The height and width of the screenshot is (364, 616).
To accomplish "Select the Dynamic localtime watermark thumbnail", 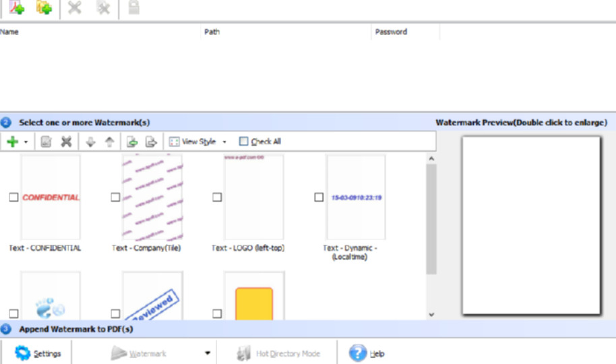I will 356,197.
